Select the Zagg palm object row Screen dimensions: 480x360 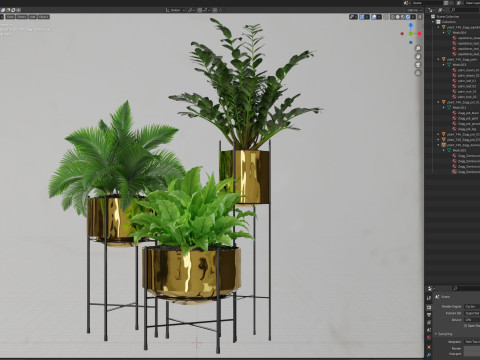tap(461, 59)
